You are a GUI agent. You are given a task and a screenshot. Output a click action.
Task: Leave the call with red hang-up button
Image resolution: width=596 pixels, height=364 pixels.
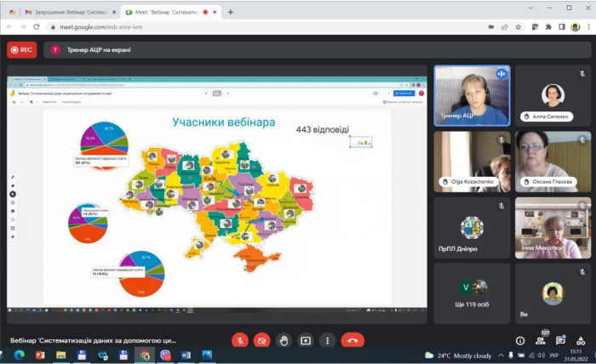click(352, 340)
